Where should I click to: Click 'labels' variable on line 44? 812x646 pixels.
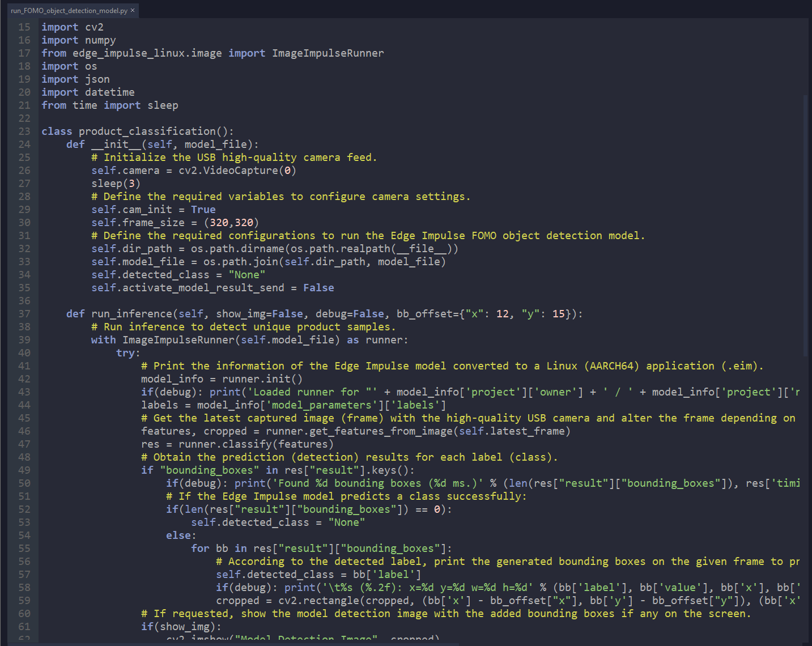point(160,405)
